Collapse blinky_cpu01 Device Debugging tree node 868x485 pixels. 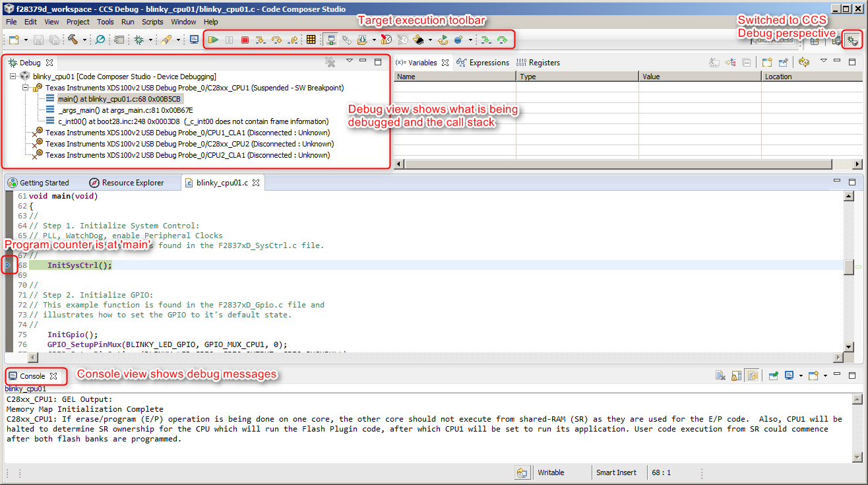(x=14, y=77)
